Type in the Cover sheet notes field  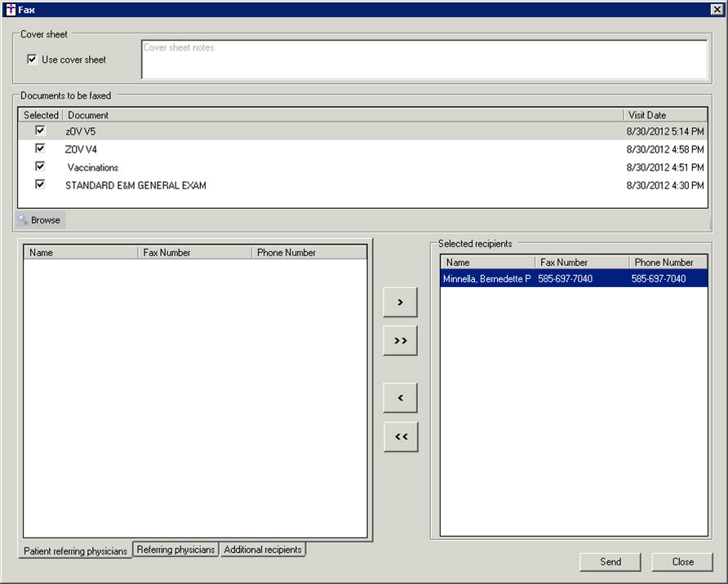coord(424,60)
